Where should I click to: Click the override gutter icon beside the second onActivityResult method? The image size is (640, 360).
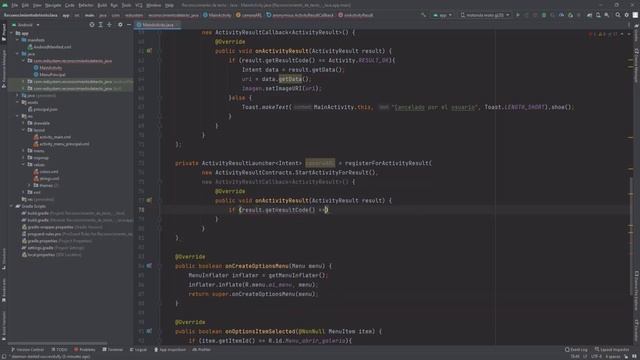149,200
